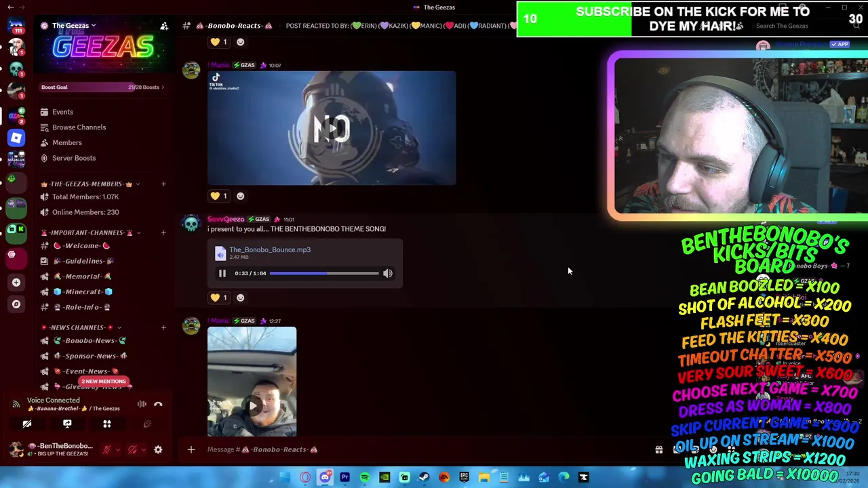Viewport: 868px width, 488px height.
Task: Open audio output options dropdown
Action: (x=143, y=449)
